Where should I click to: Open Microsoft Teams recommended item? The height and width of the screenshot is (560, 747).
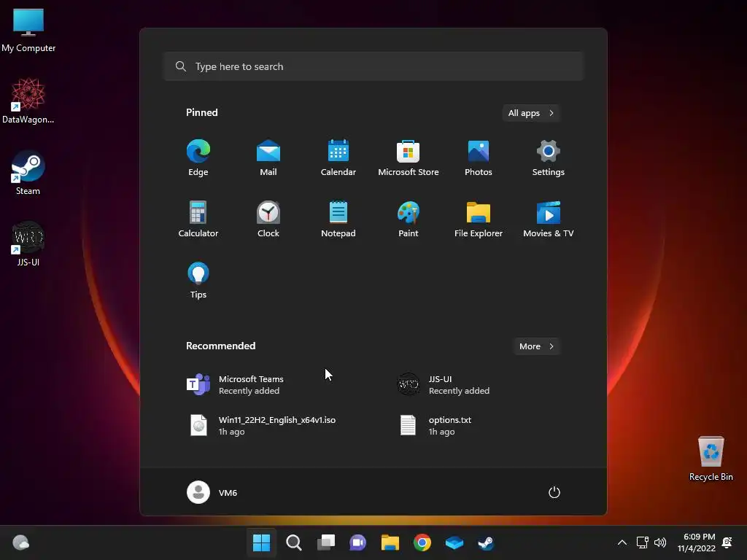[x=236, y=385]
